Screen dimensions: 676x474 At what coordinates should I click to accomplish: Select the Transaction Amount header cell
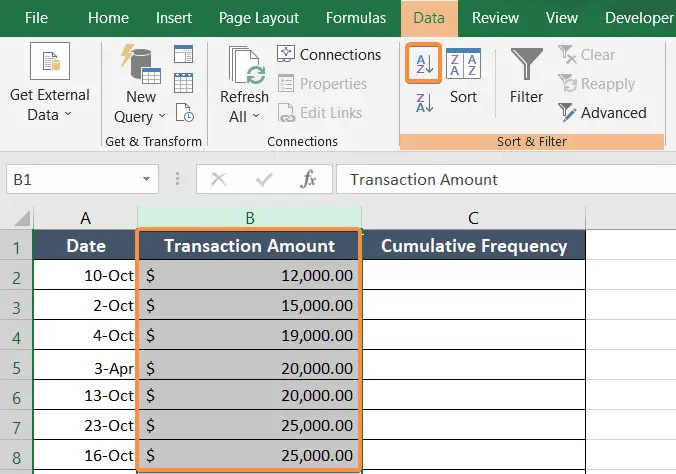pyautogui.click(x=250, y=245)
